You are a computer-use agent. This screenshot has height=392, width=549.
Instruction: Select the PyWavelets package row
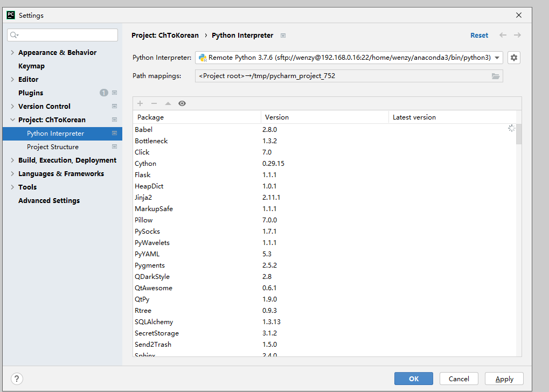pyautogui.click(x=324, y=242)
